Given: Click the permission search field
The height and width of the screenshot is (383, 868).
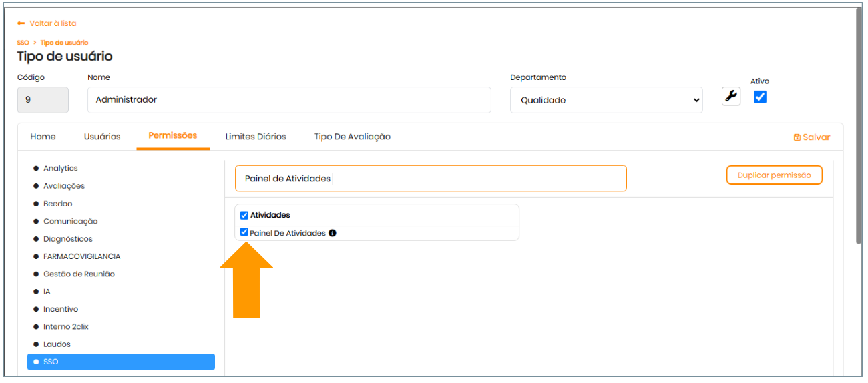Looking at the screenshot, I should 431,179.
